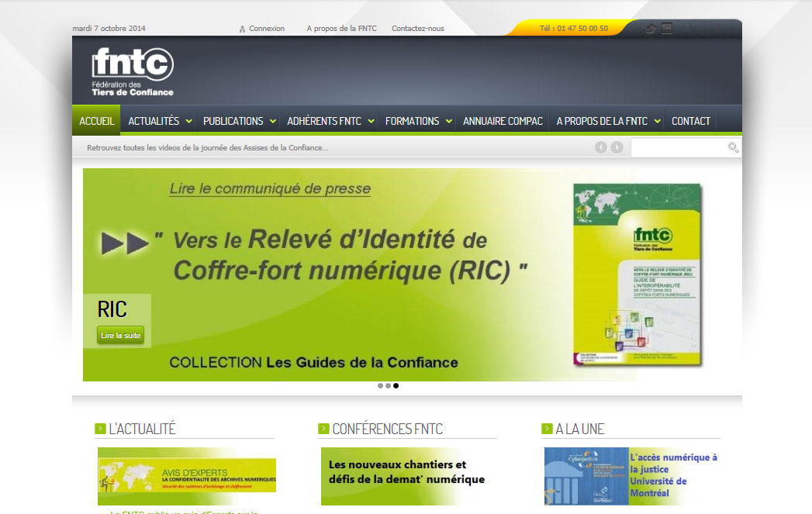Viewport: 812px width, 514px height.
Task: Select the second slider dot
Action: (x=388, y=385)
